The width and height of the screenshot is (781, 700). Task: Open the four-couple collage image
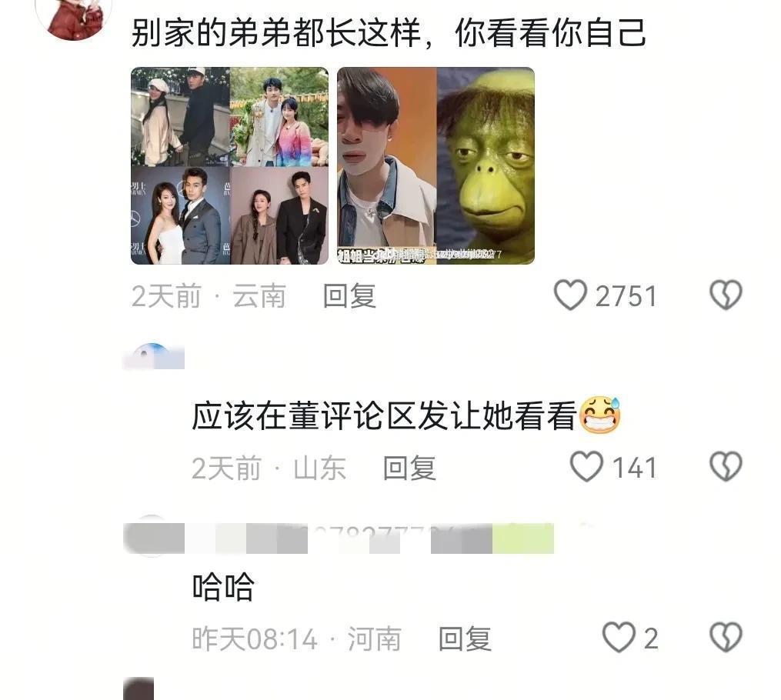[x=229, y=166]
